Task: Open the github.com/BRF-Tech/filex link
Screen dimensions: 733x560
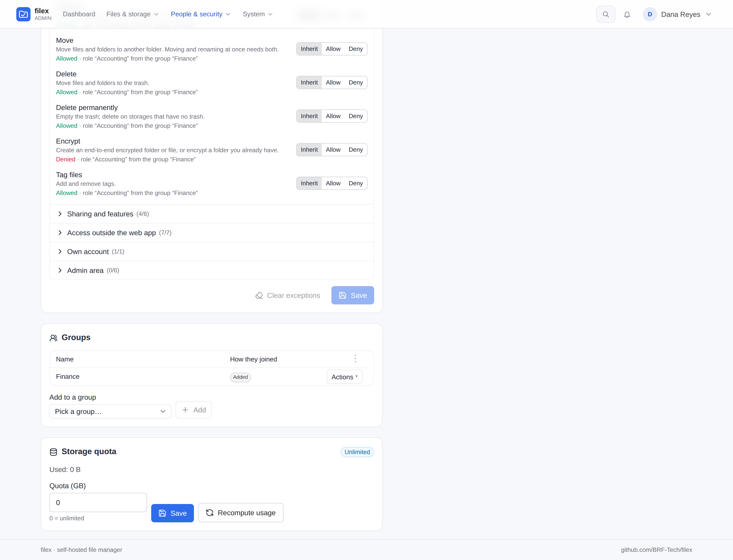Action: coord(656,550)
